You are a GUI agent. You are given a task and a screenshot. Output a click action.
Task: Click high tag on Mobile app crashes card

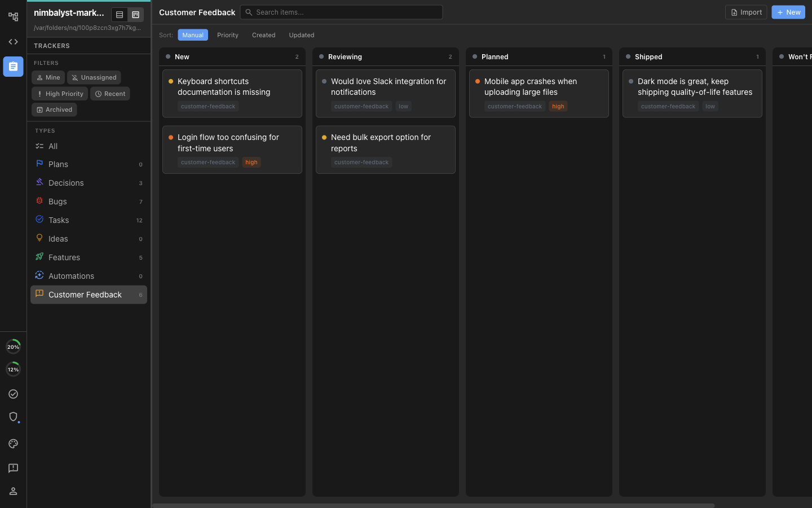(558, 106)
